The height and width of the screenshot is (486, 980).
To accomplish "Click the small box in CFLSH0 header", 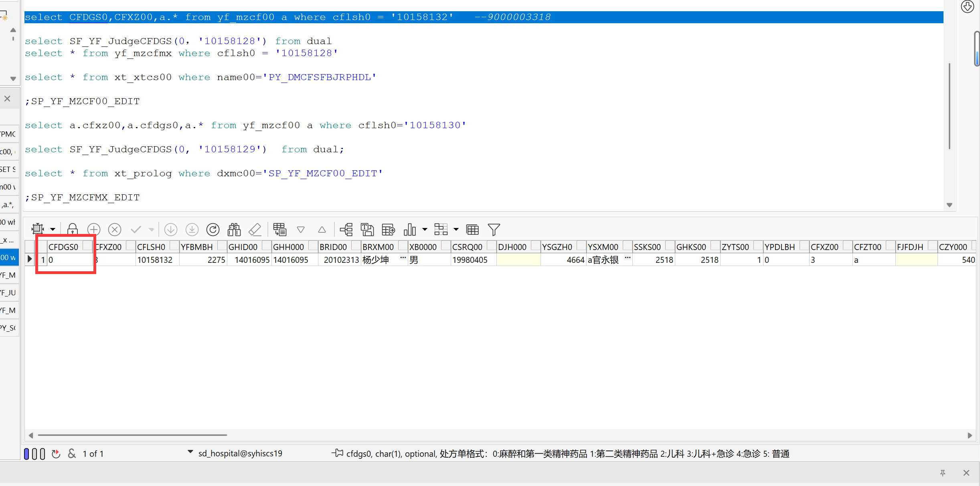I will pyautogui.click(x=174, y=246).
